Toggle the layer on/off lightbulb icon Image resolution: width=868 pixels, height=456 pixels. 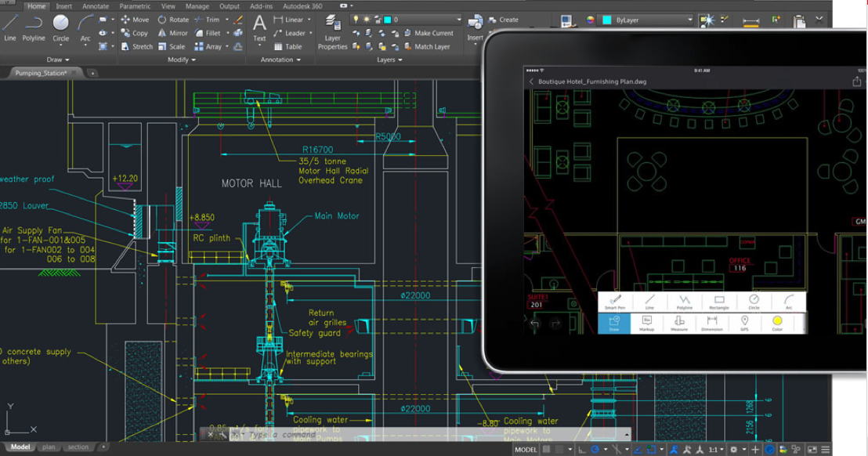[356, 20]
